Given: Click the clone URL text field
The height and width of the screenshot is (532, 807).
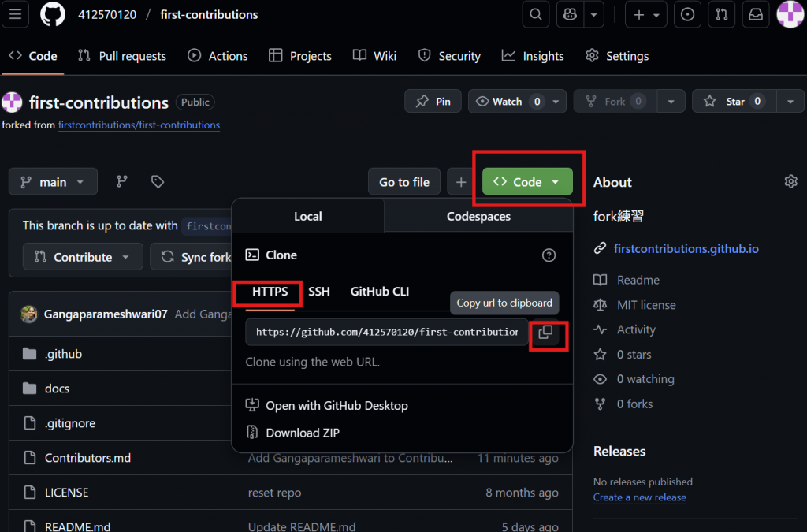Looking at the screenshot, I should [386, 332].
